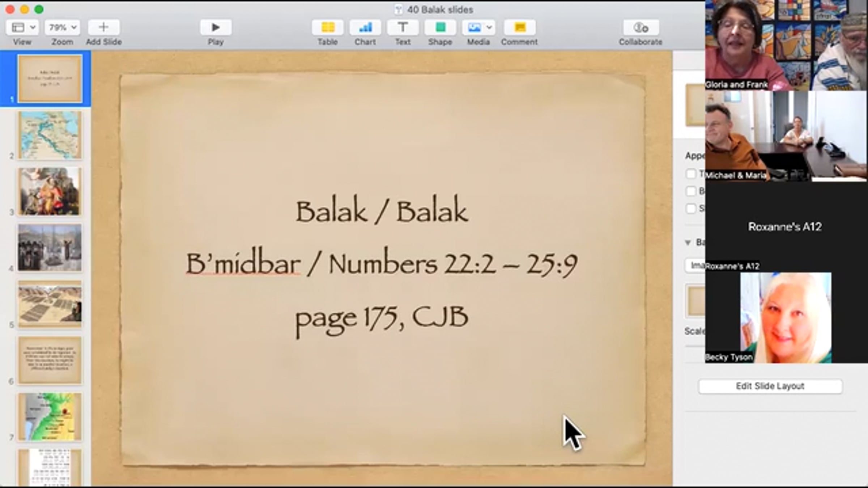Select slide 7 green map thumbnail
The image size is (868, 488).
pyautogui.click(x=50, y=417)
